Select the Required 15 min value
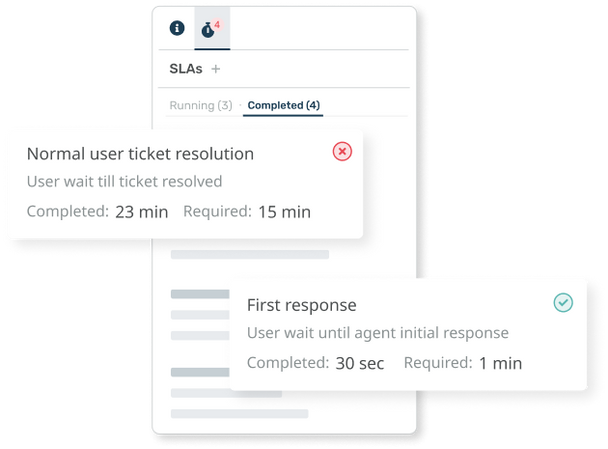This screenshot has height=449, width=608. pyautogui.click(x=283, y=211)
